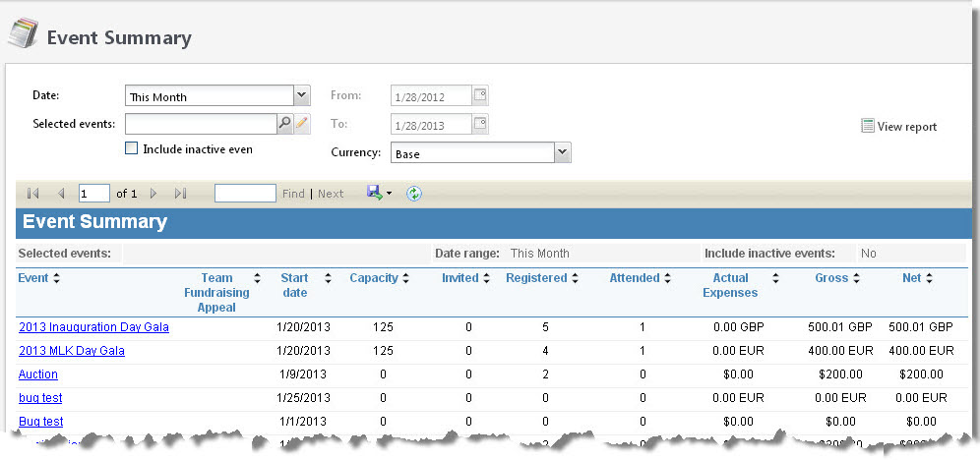
Task: Click the Capacity column header text
Action: click(x=374, y=278)
